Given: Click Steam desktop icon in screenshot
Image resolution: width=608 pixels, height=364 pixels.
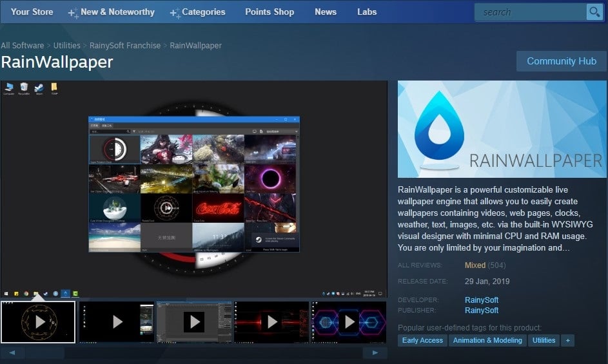Looking at the screenshot, I should tap(39, 89).
